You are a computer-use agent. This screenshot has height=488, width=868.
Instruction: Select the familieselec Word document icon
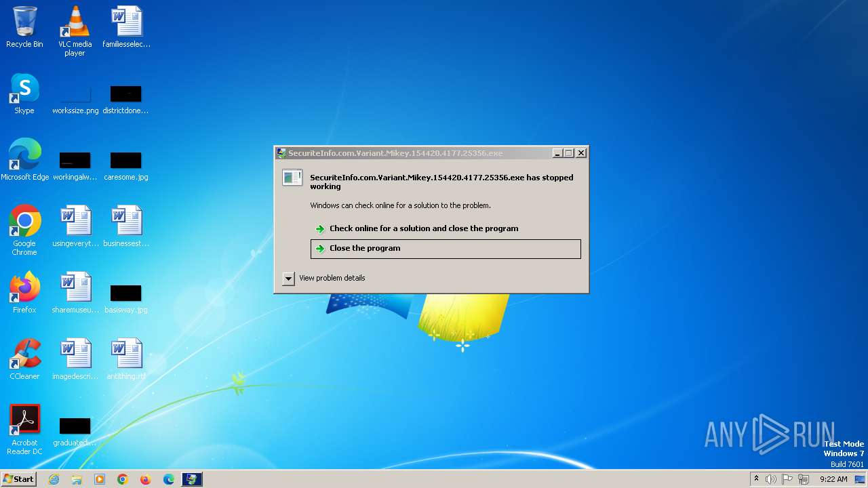pos(126,27)
